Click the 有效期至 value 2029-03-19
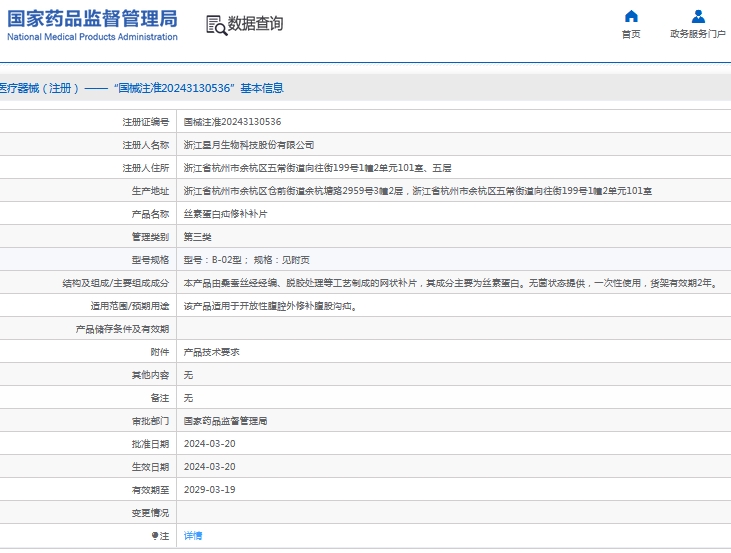 click(209, 490)
